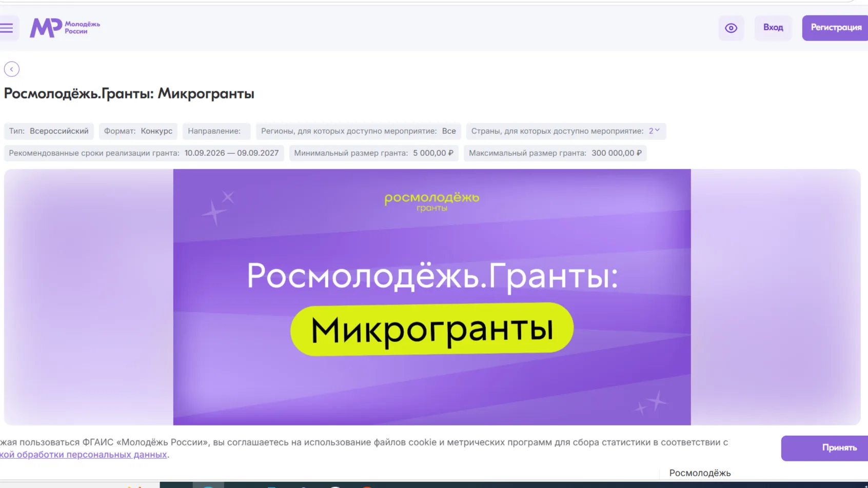
Task: Open the personal data processing policy link
Action: (84, 455)
